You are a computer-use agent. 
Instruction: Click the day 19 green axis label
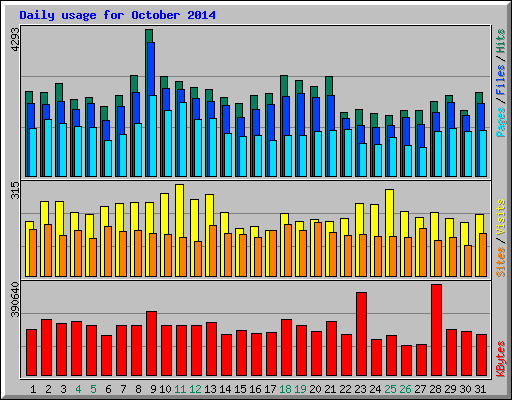[300, 389]
